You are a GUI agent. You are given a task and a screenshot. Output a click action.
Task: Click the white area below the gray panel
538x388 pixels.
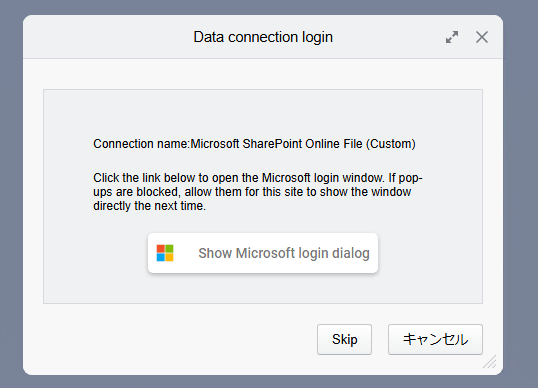172,314
